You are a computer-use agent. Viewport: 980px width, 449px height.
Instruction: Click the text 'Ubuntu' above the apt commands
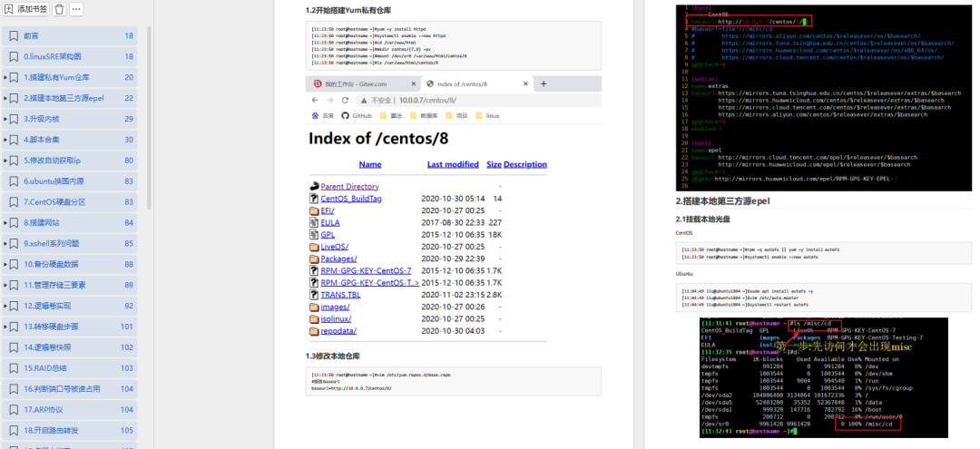point(683,274)
